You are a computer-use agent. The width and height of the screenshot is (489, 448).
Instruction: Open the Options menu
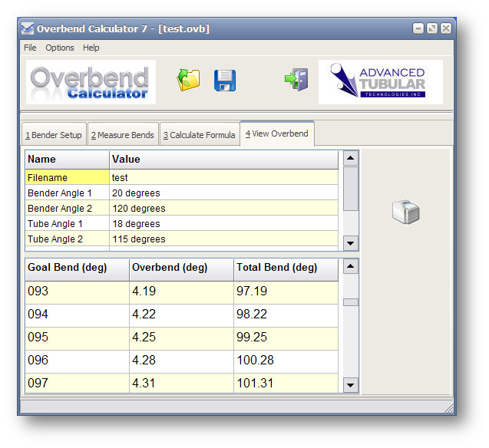pos(60,48)
